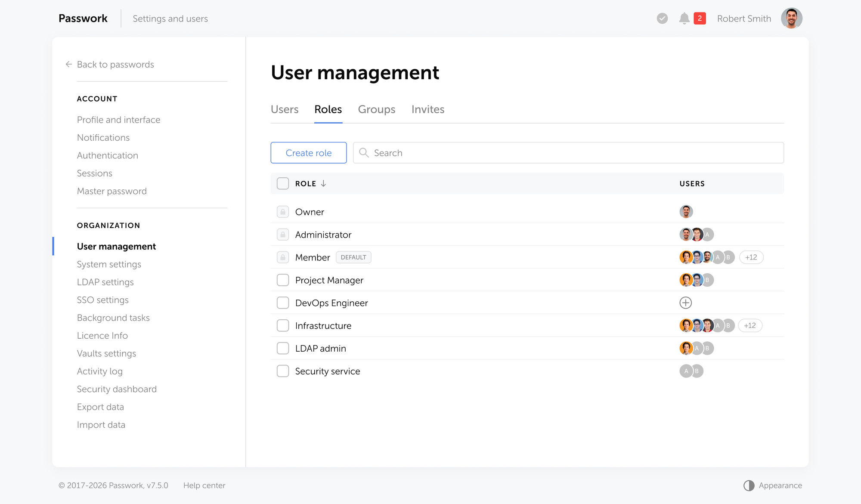Click the back arrow to return to passwords

68,64
